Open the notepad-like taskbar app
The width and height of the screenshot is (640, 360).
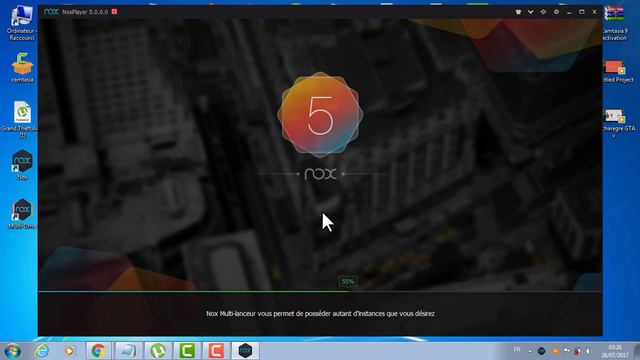coord(128,351)
